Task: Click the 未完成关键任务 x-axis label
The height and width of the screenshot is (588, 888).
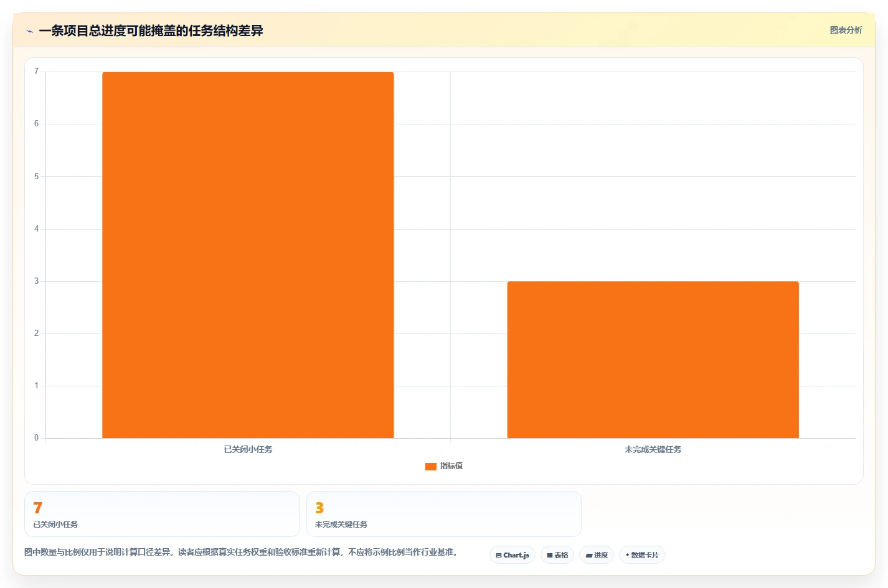Action: click(653, 449)
